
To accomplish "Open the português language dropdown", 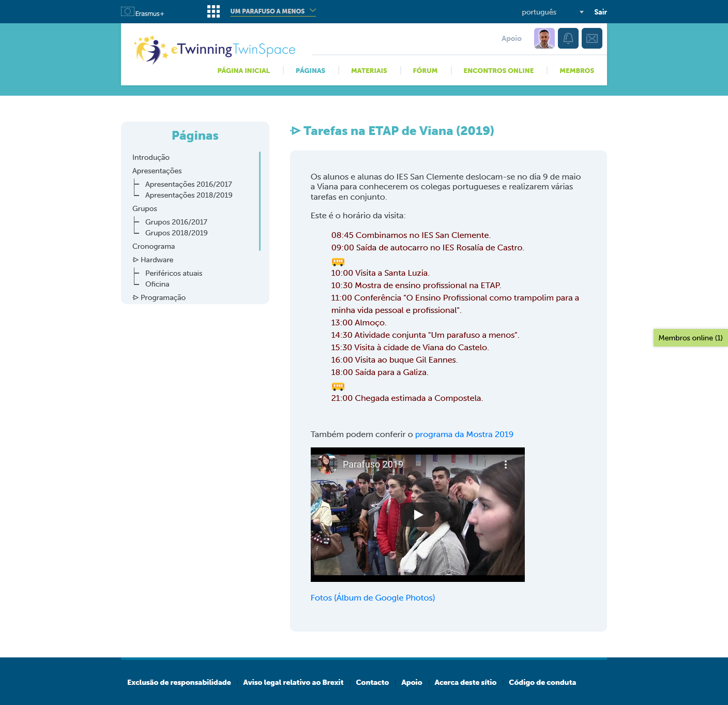I will [553, 12].
